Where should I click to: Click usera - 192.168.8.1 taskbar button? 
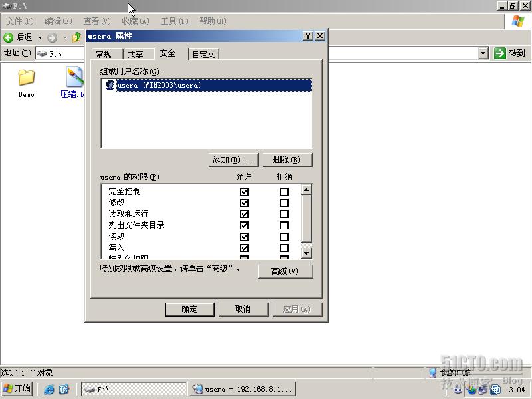(x=243, y=389)
